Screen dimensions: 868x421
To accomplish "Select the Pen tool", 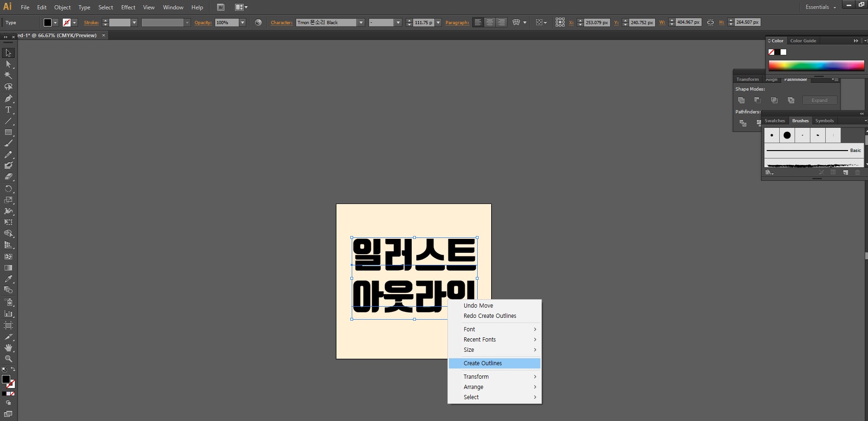I will pyautogui.click(x=8, y=99).
